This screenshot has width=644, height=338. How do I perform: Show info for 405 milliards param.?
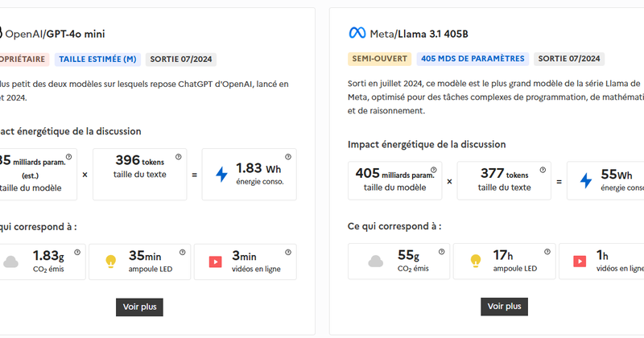click(435, 169)
